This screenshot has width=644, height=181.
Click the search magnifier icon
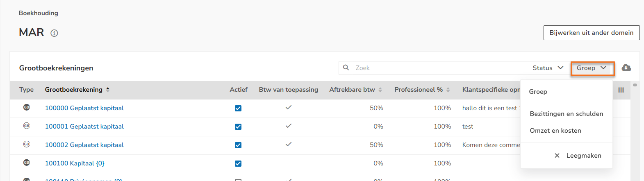[346, 68]
